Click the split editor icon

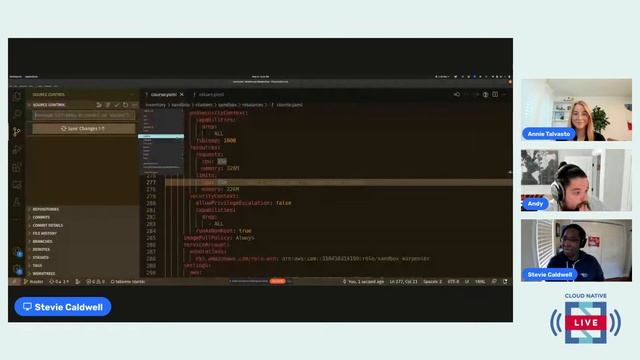[x=495, y=94]
